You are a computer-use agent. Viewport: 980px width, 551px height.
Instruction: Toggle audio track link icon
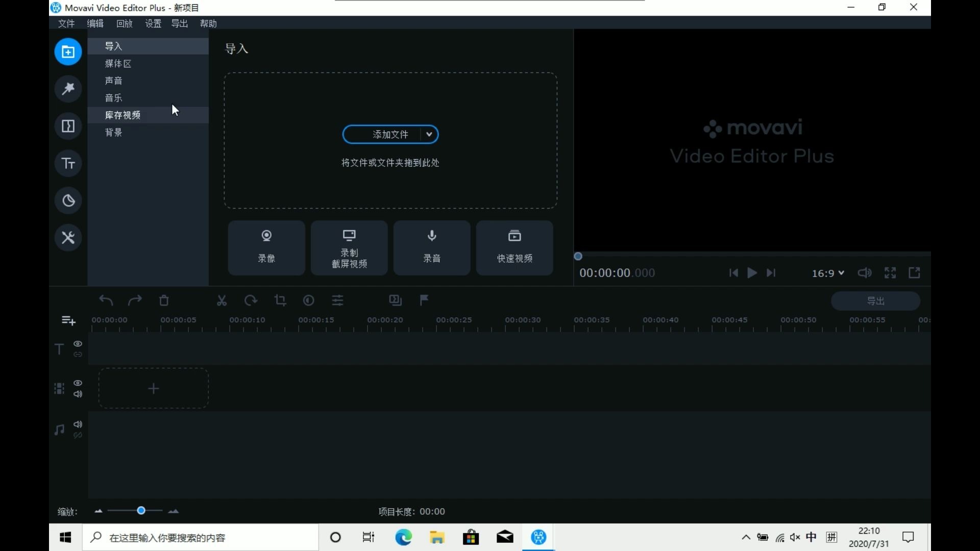pos(78,436)
